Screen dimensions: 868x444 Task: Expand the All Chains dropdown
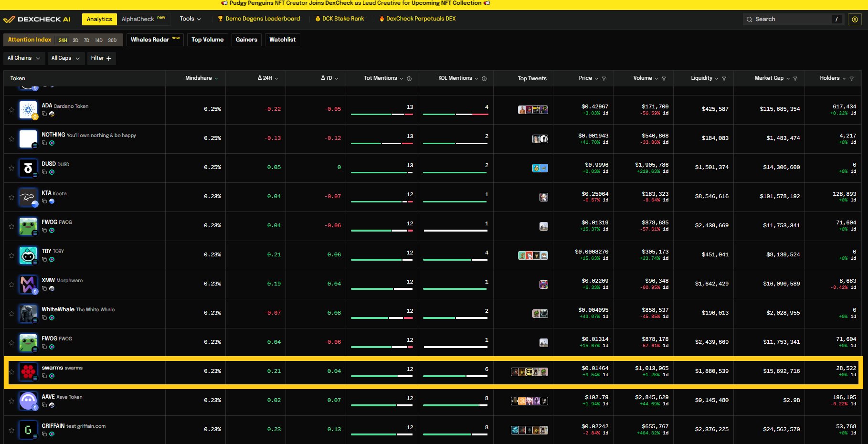point(24,58)
